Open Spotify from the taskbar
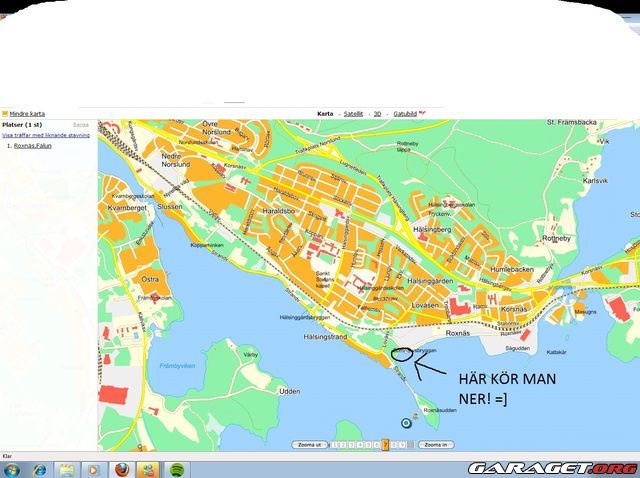Viewport: 640px width, 478px height. (x=175, y=469)
